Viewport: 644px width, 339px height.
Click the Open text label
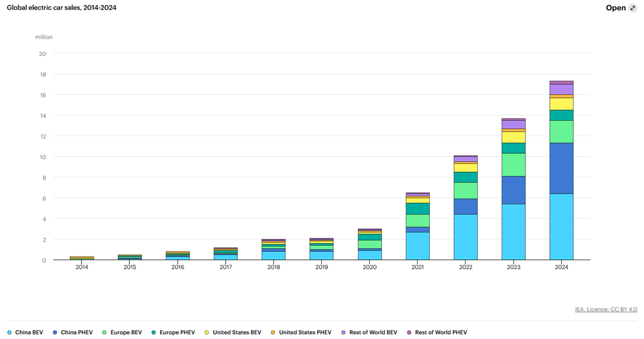tap(615, 8)
